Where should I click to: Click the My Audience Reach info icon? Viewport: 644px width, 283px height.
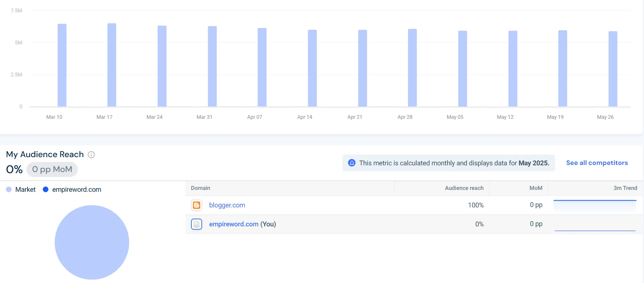tap(91, 155)
